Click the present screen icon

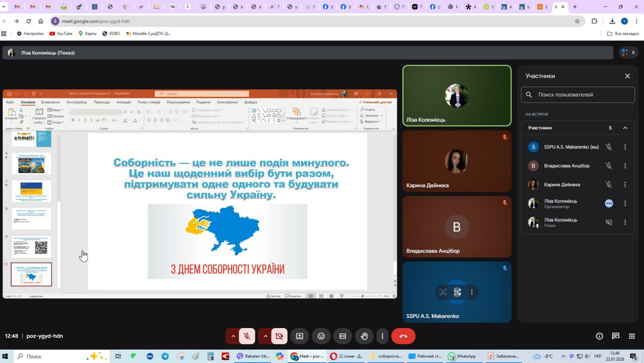[299, 336]
